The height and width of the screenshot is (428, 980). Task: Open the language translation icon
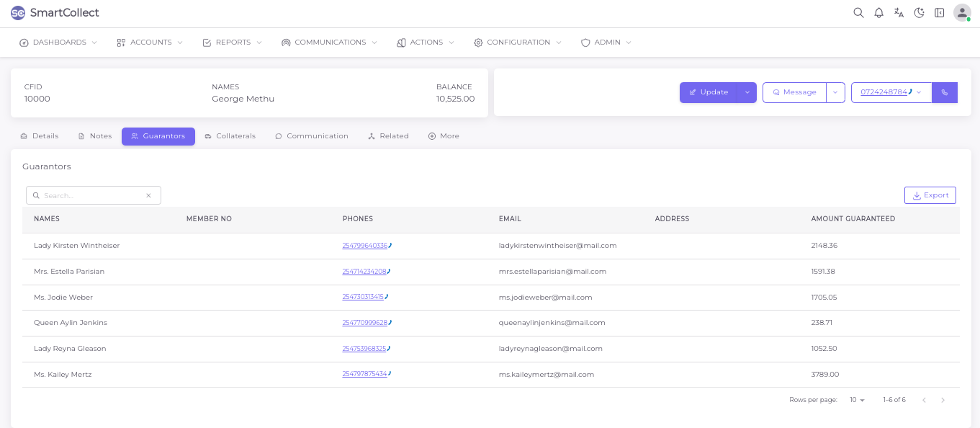pyautogui.click(x=899, y=13)
